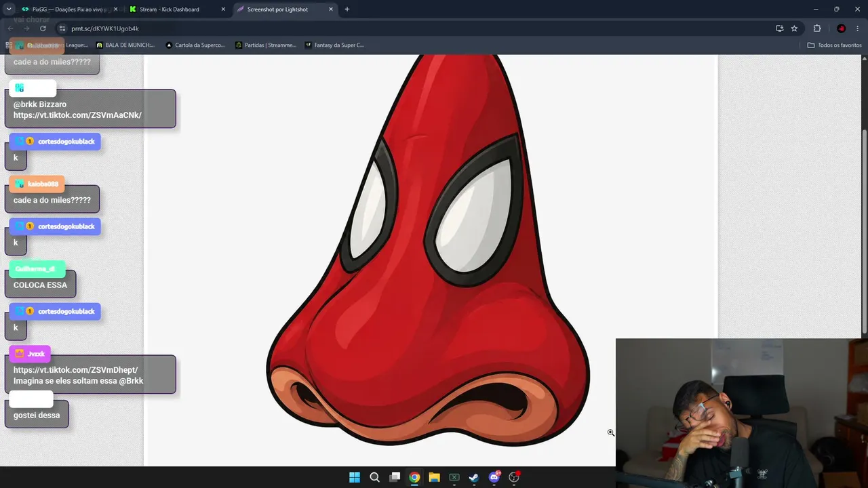Open the BALA DE MUNICH bookmark
Viewport: 868px width, 488px height.
125,45
